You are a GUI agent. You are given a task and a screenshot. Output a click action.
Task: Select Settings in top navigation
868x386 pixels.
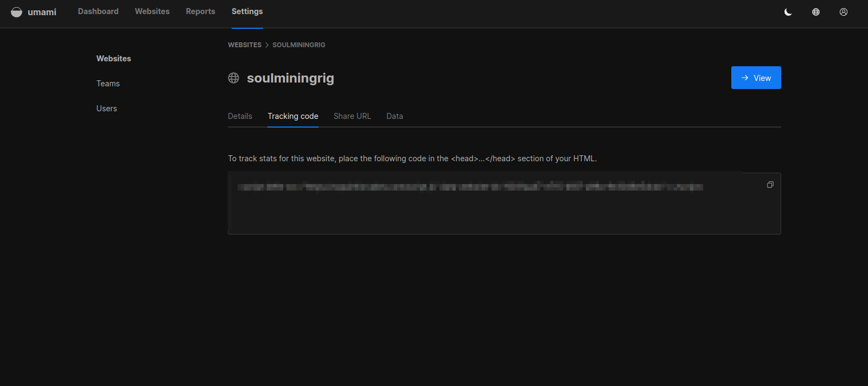click(247, 11)
